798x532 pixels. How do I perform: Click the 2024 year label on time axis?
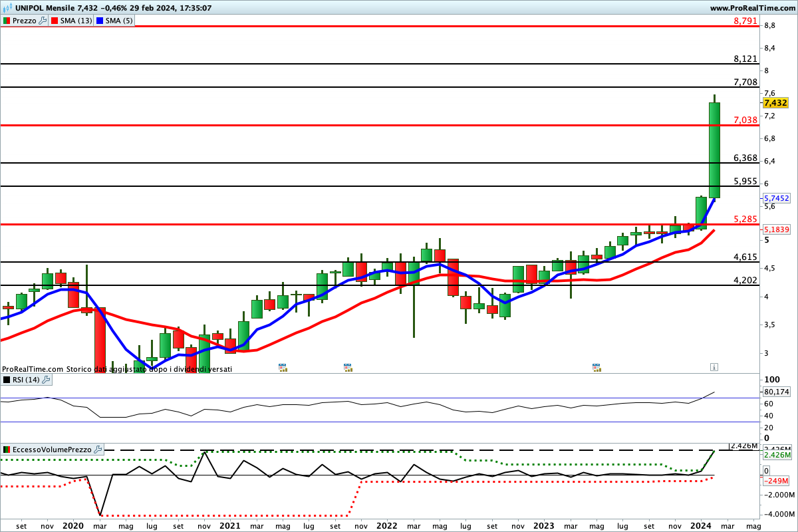[x=702, y=525]
